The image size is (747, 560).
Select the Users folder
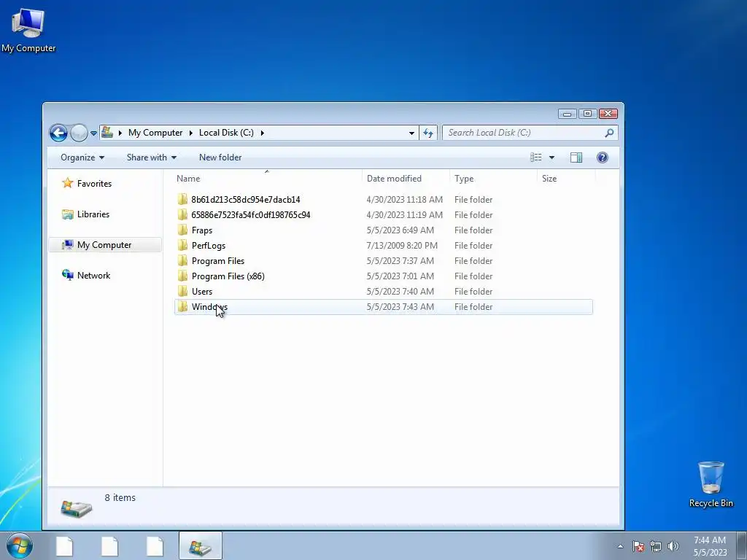[x=384, y=292]
